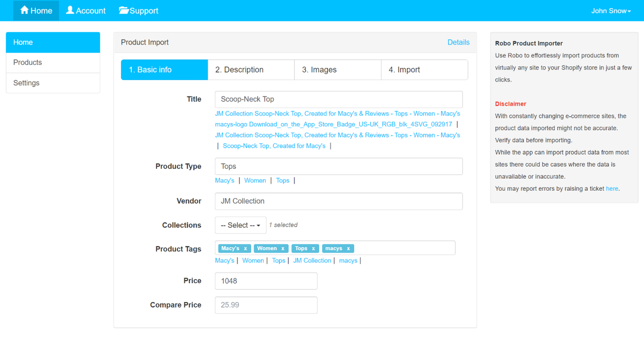Add the Tops tag suggestion link
The image size is (644, 362).
click(279, 260)
